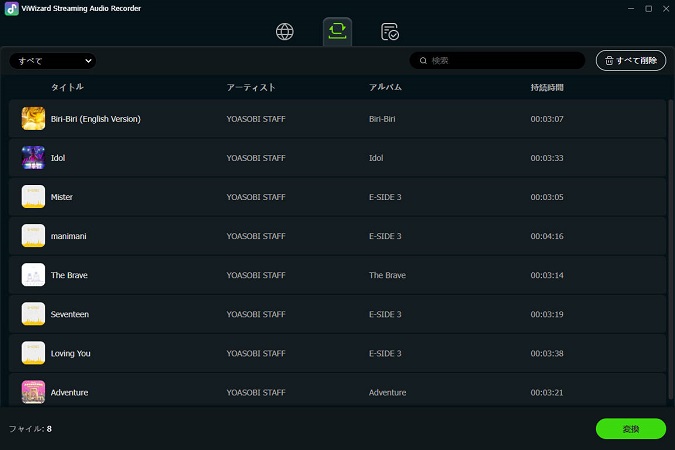Click the Adventure album name cell

coord(387,393)
